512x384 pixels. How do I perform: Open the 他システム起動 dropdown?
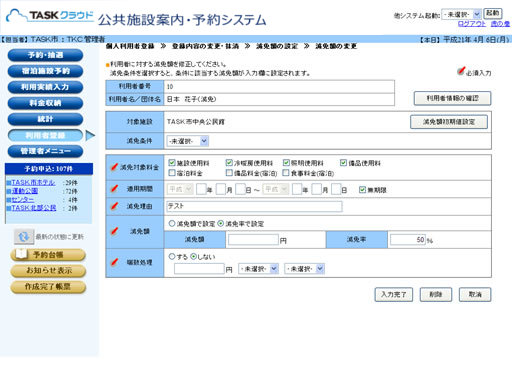tap(461, 14)
